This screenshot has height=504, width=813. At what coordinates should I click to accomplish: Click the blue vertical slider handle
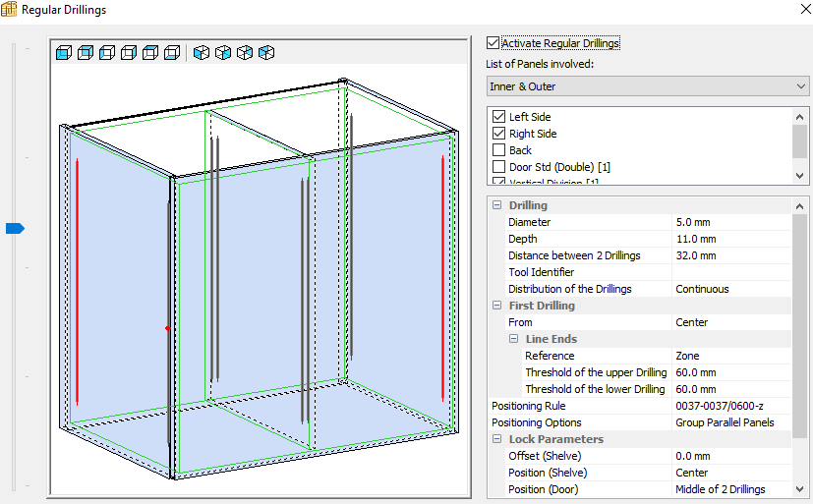coord(15,229)
